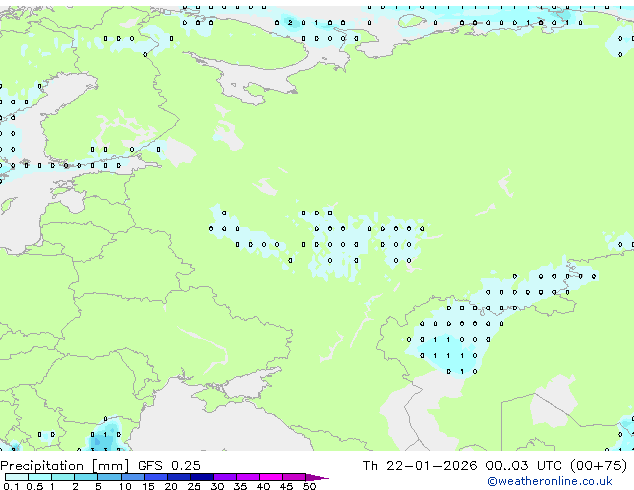Click the legend label '30'
The width and height of the screenshot is (634, 490).
coord(217,486)
